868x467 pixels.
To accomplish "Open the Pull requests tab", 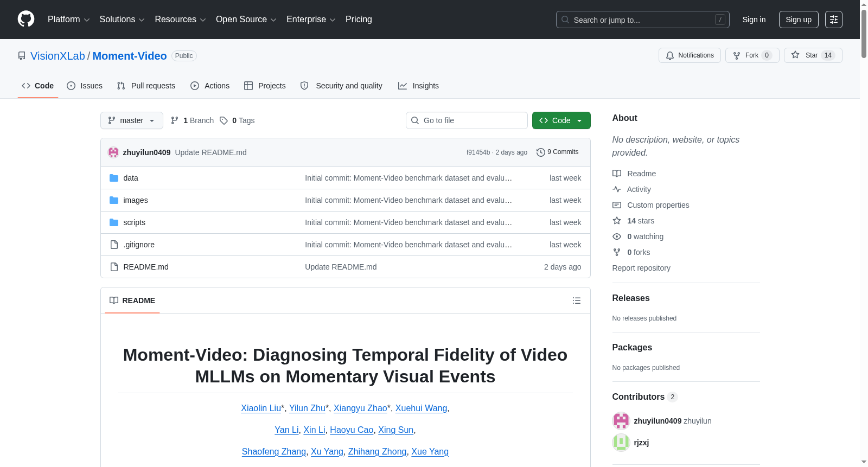I will tap(146, 86).
